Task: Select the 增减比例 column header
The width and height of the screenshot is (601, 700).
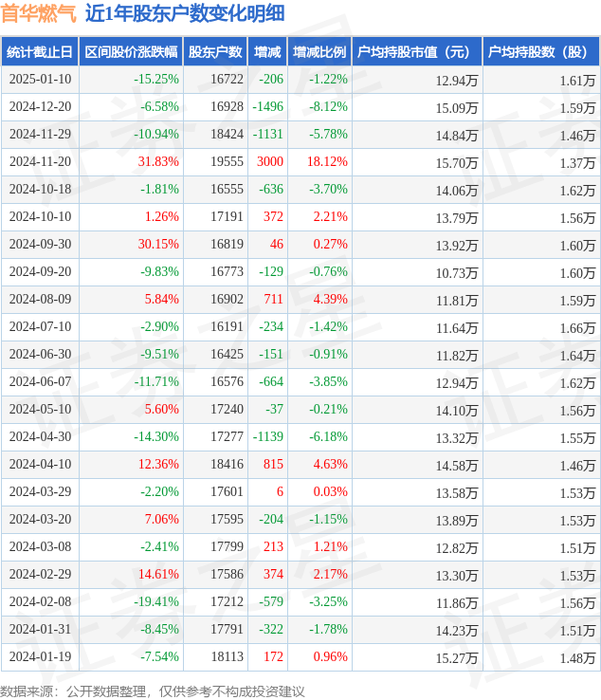Action: coord(319,52)
